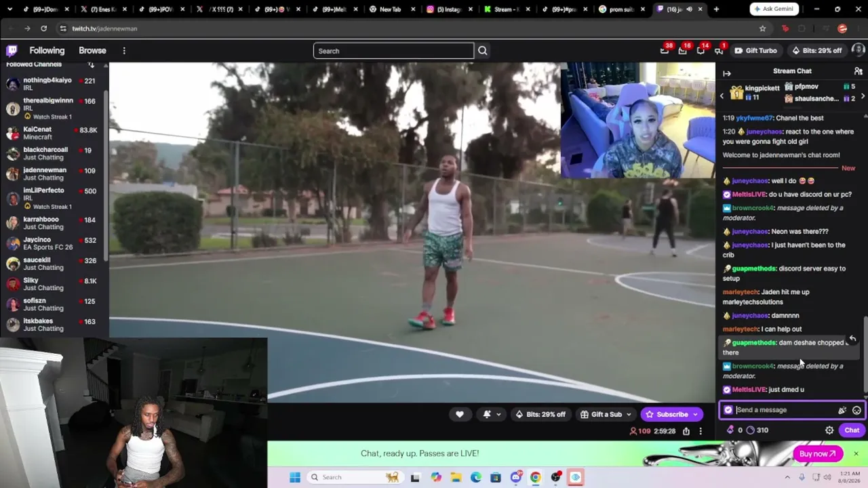Screen dimensions: 868x488
Task: Open Microsoft Edge from the taskbar
Action: coord(476,477)
